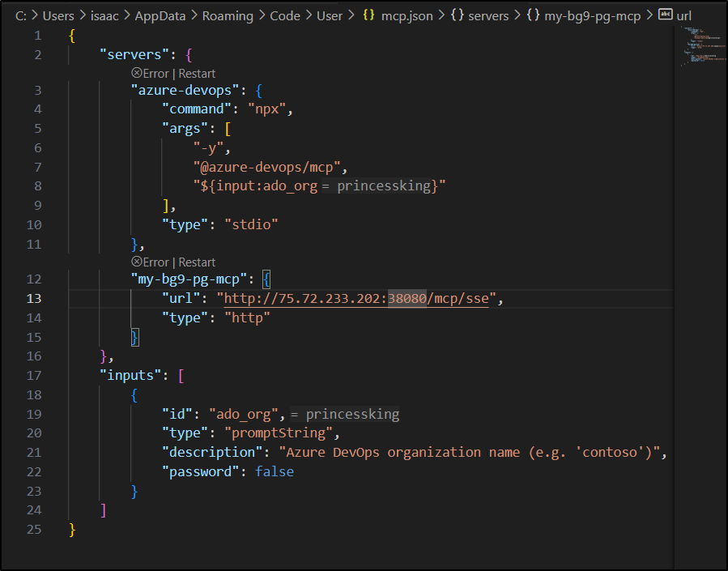Open the MCP SSE URL link

(x=356, y=298)
